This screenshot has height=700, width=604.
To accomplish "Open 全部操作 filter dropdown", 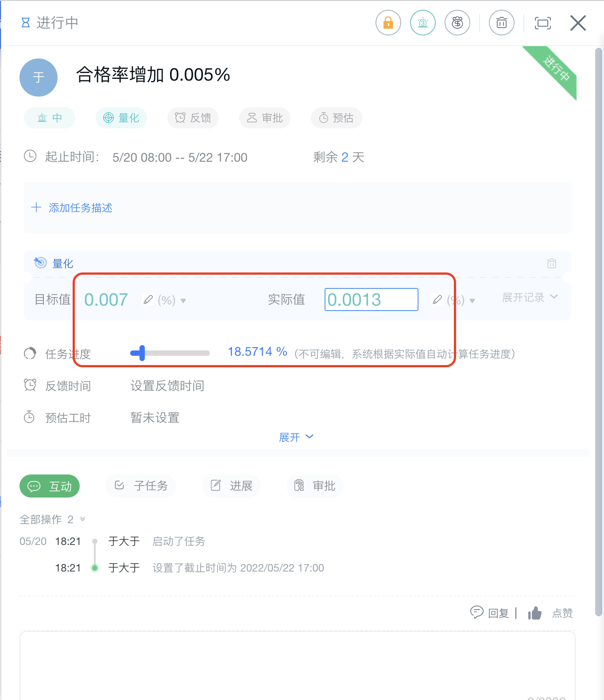I will pos(53,519).
